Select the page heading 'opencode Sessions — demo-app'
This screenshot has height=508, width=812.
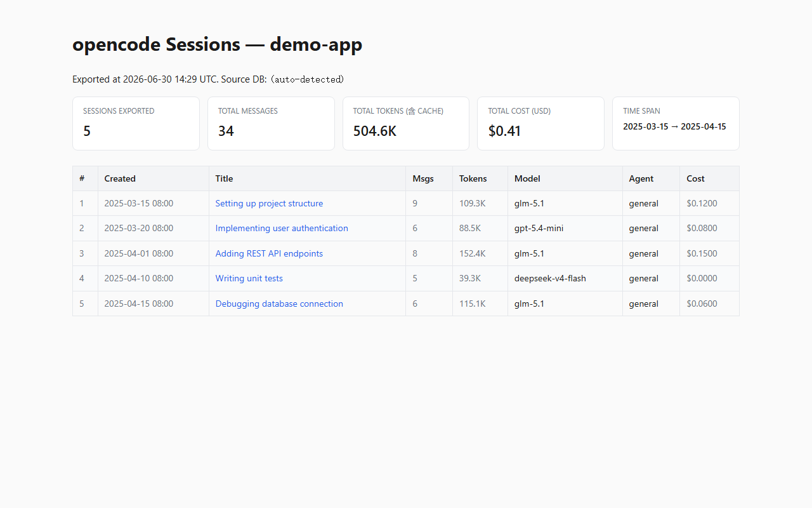[x=217, y=44]
